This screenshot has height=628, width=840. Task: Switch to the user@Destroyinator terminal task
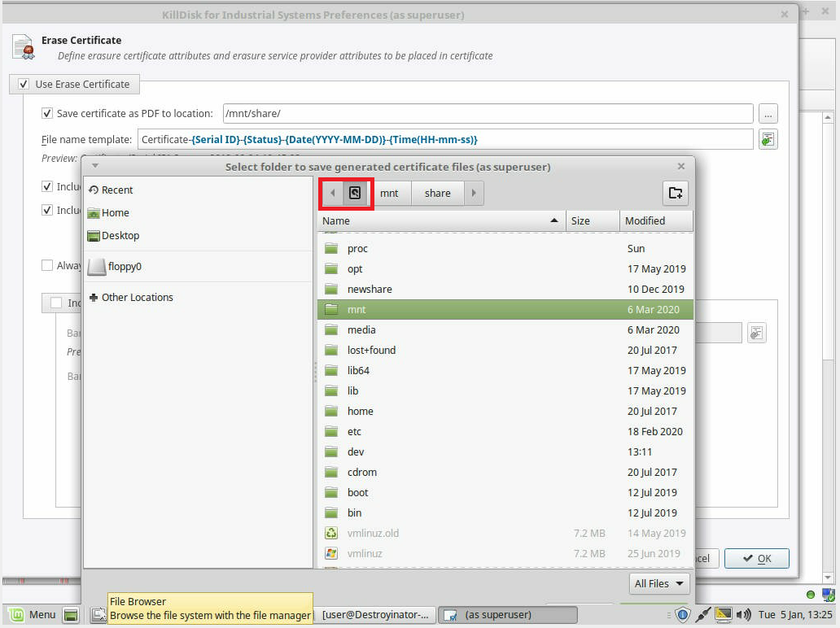click(x=375, y=615)
